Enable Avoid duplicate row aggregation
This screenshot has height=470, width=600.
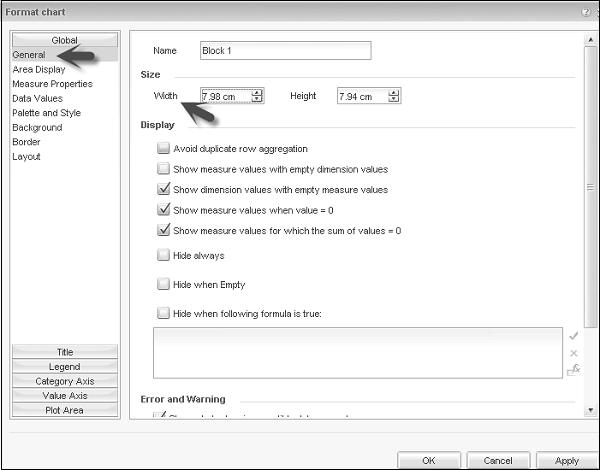(x=163, y=148)
